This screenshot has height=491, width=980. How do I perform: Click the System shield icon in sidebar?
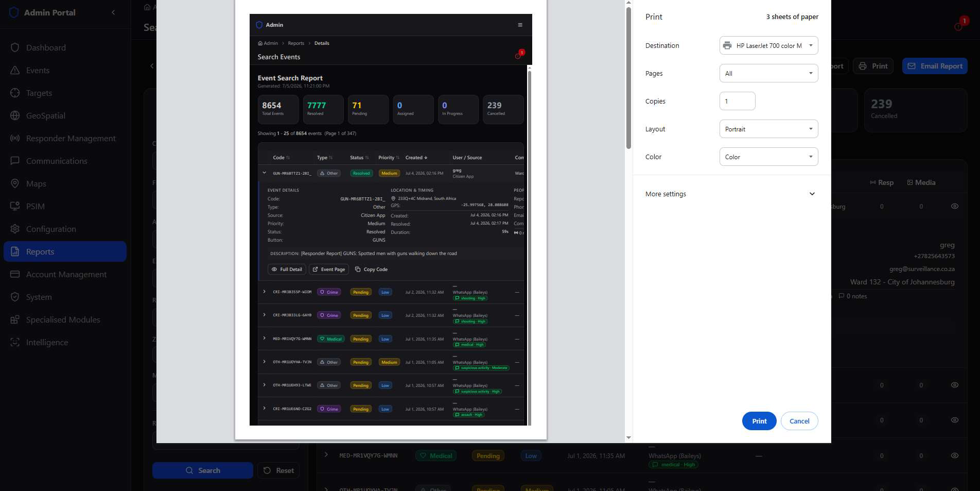[x=15, y=297]
